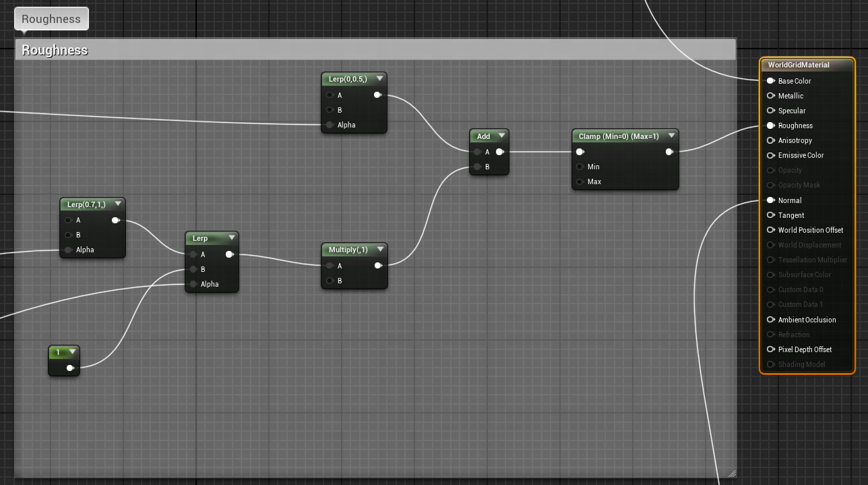Screen dimensions: 868x485
Task: Click the Ambient Occlusion input pin
Action: pos(770,320)
